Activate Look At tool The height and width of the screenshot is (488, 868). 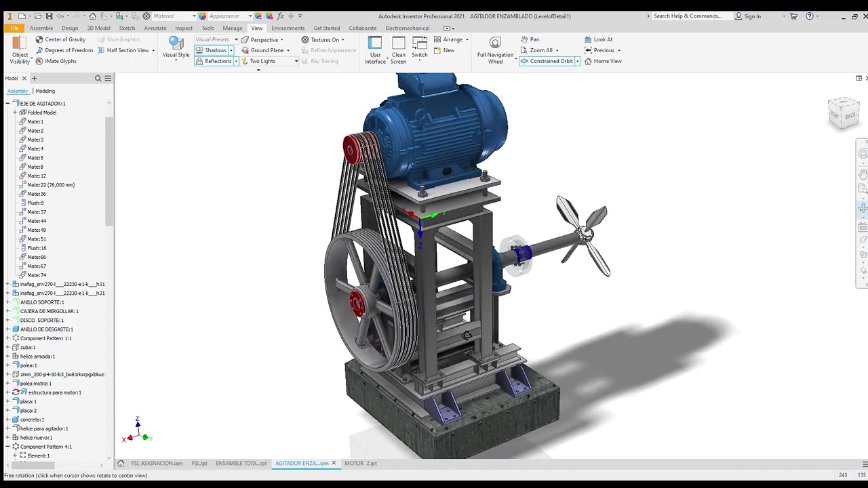[x=598, y=39]
